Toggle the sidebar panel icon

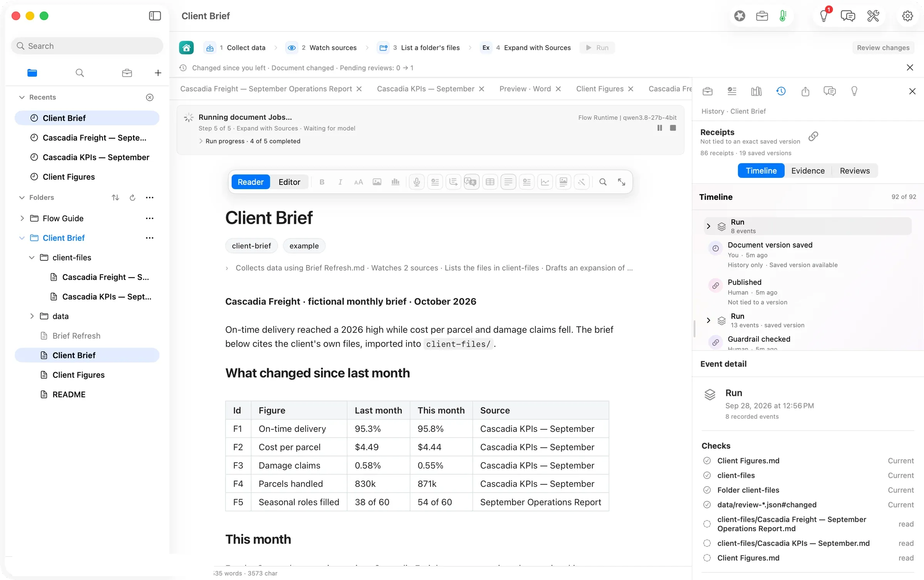pos(155,16)
